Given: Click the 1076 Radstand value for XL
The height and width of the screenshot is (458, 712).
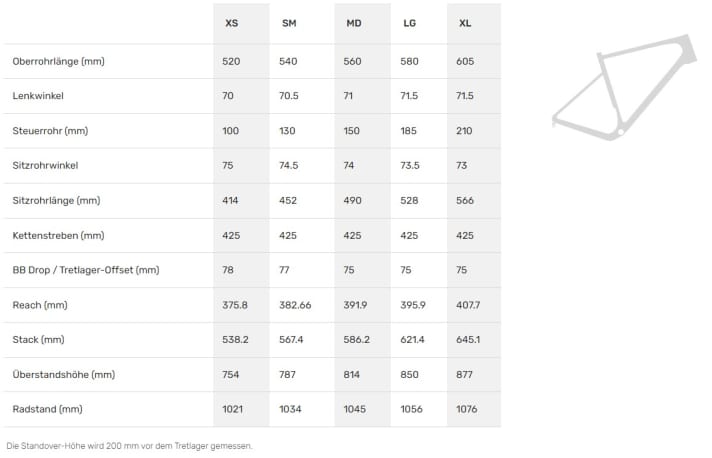Looking at the screenshot, I should click(466, 409).
